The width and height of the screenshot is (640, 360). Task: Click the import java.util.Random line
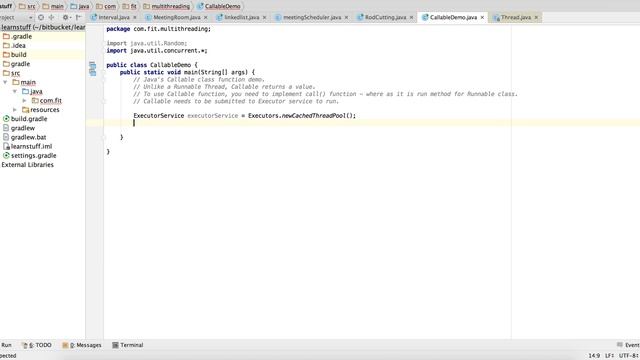pyautogui.click(x=147, y=43)
